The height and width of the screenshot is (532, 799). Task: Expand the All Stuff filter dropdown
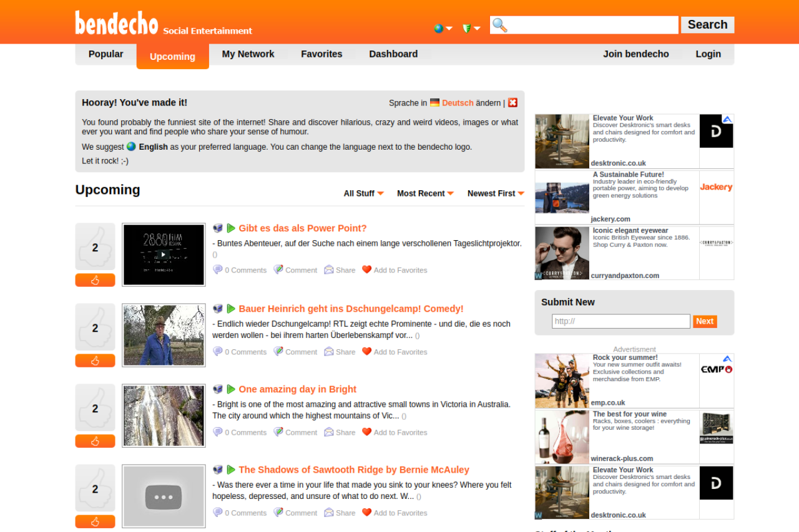tap(364, 193)
